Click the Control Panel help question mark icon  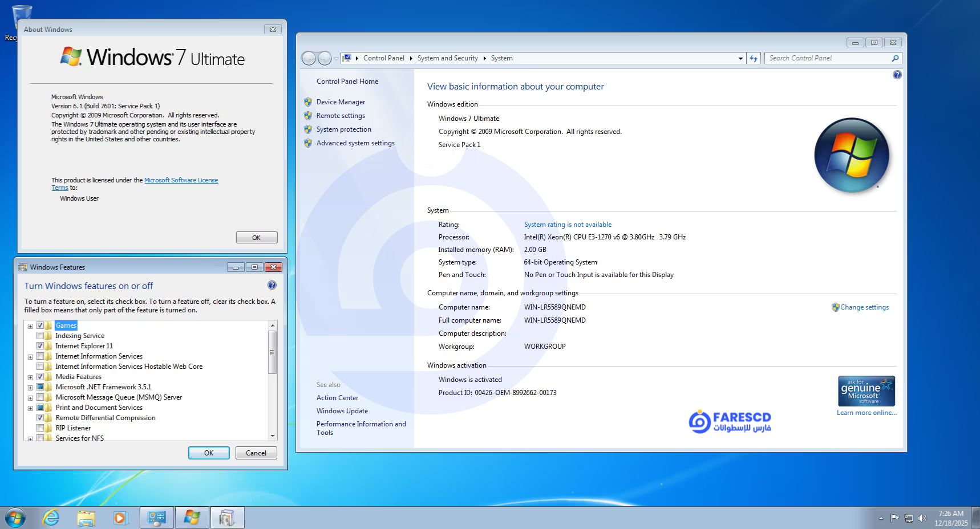[x=897, y=75]
